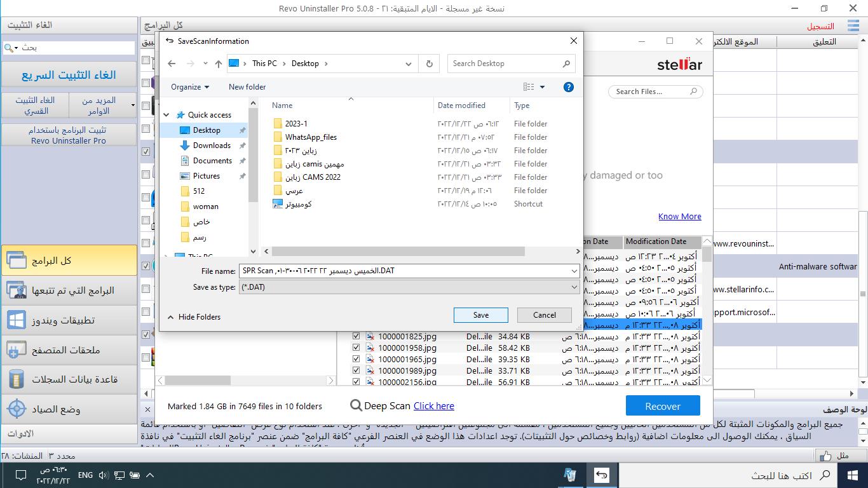Refresh the Desktop folder listing
This screenshot has width=868, height=488.
[x=430, y=64]
